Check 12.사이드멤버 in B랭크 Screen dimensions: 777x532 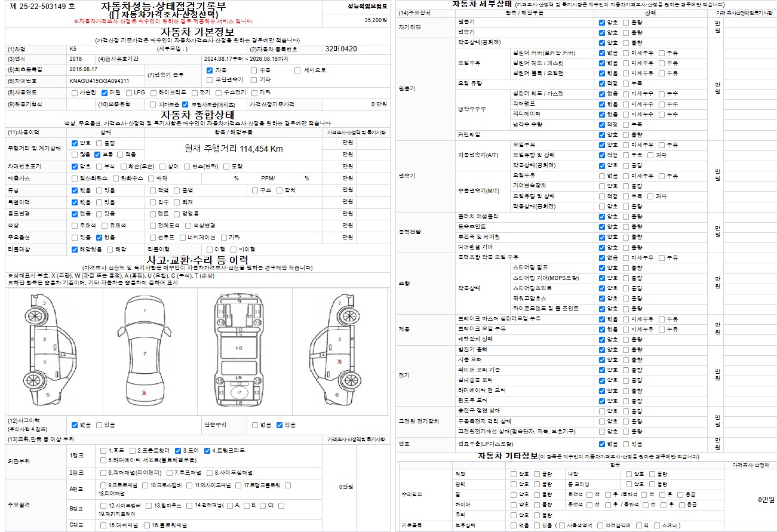[104, 506]
